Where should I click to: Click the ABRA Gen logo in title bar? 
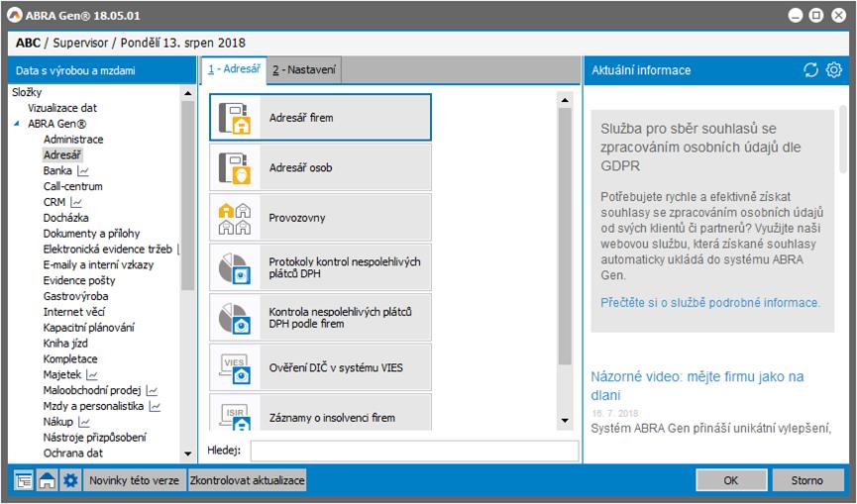pyautogui.click(x=15, y=15)
